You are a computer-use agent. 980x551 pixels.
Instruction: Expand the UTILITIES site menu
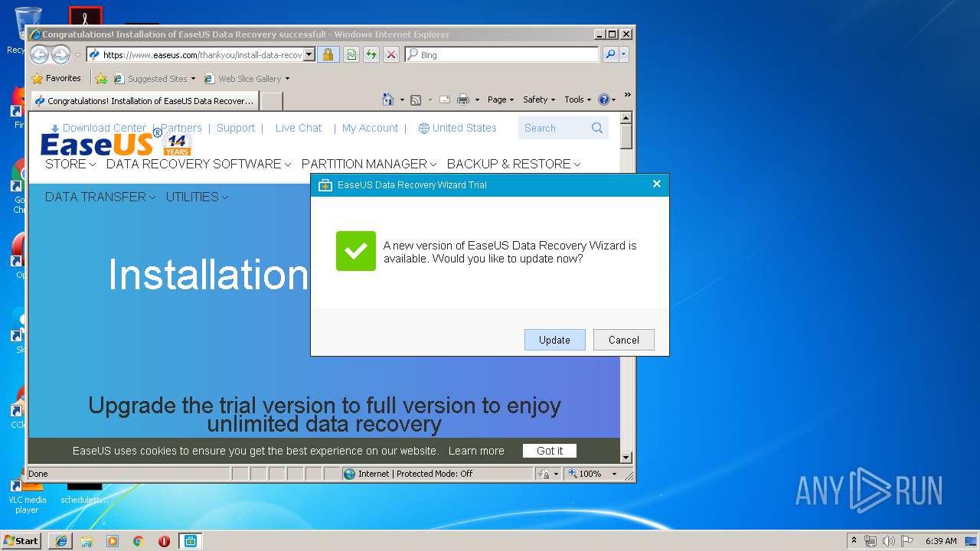point(197,197)
